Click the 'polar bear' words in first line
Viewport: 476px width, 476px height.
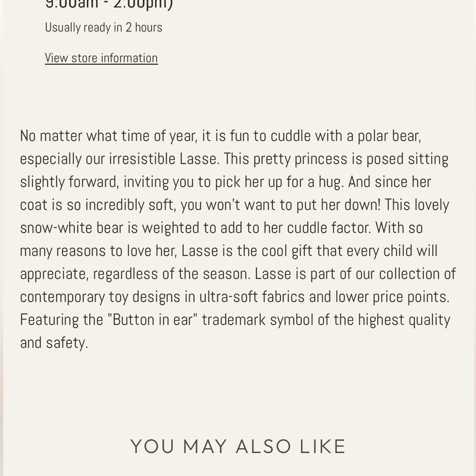point(388,136)
